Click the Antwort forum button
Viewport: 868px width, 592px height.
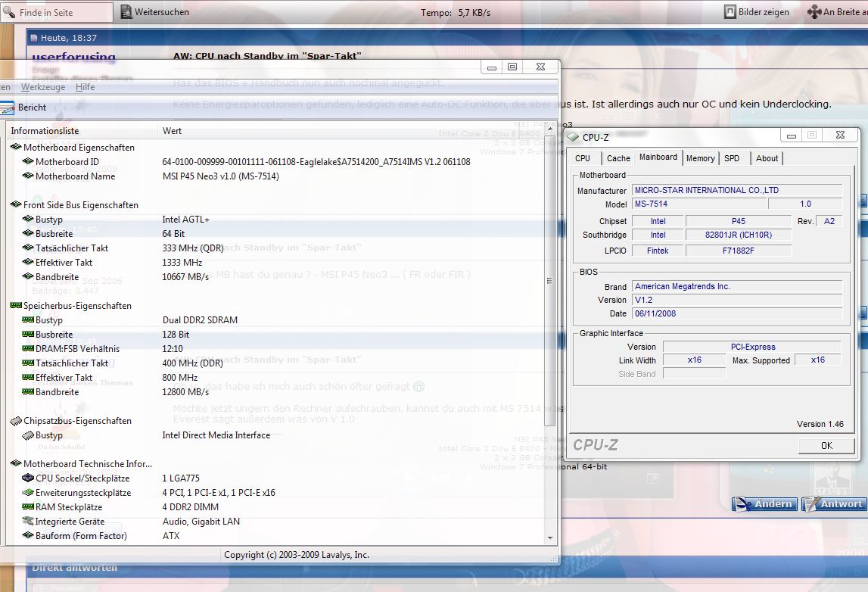point(834,504)
